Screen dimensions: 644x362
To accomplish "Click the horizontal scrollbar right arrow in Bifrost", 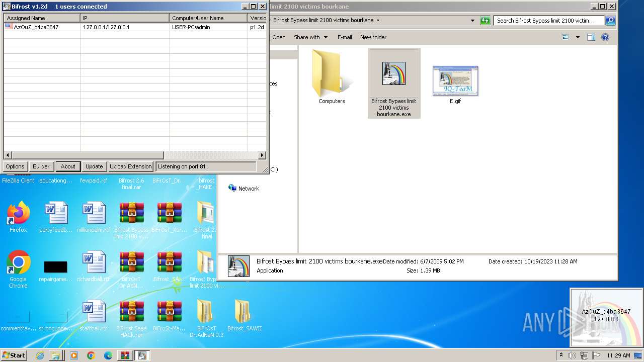I will click(262, 155).
